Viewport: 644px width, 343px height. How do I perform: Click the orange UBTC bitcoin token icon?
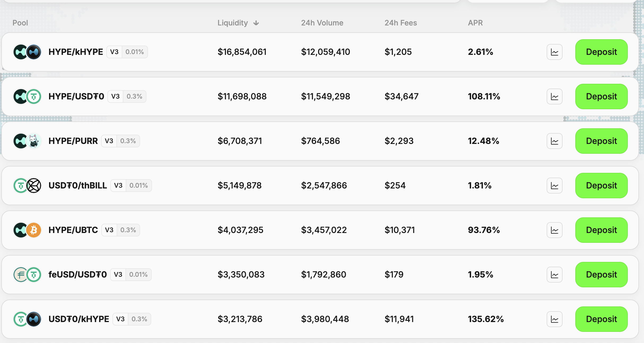coord(34,230)
